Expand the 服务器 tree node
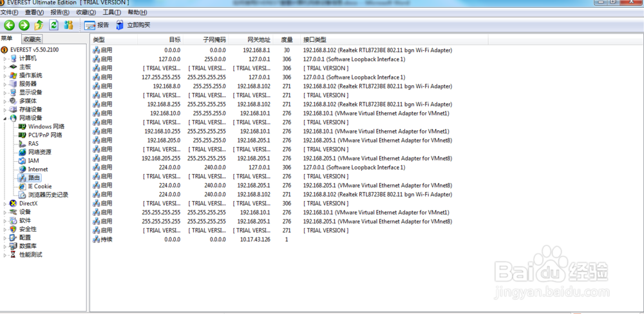The width and height of the screenshot is (644, 314). point(5,84)
